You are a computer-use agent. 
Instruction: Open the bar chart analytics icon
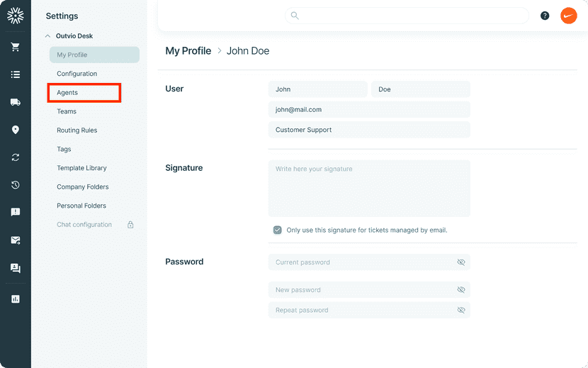(16, 299)
